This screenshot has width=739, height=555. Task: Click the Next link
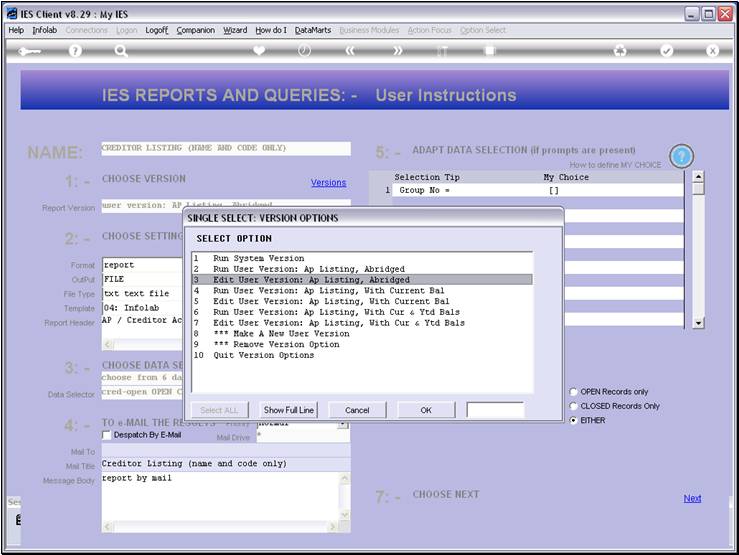click(x=692, y=498)
